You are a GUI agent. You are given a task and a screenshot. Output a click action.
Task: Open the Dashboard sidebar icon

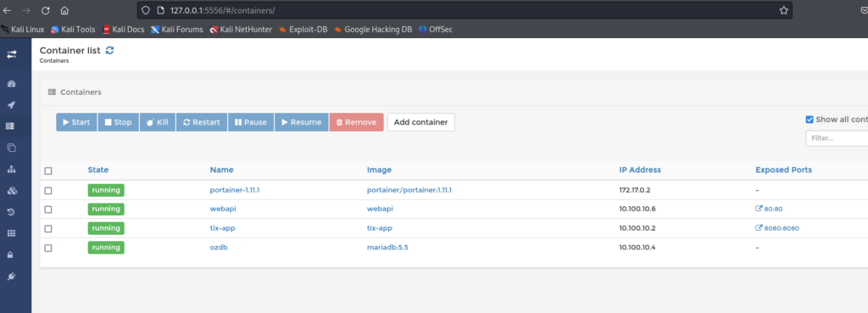[x=11, y=84]
